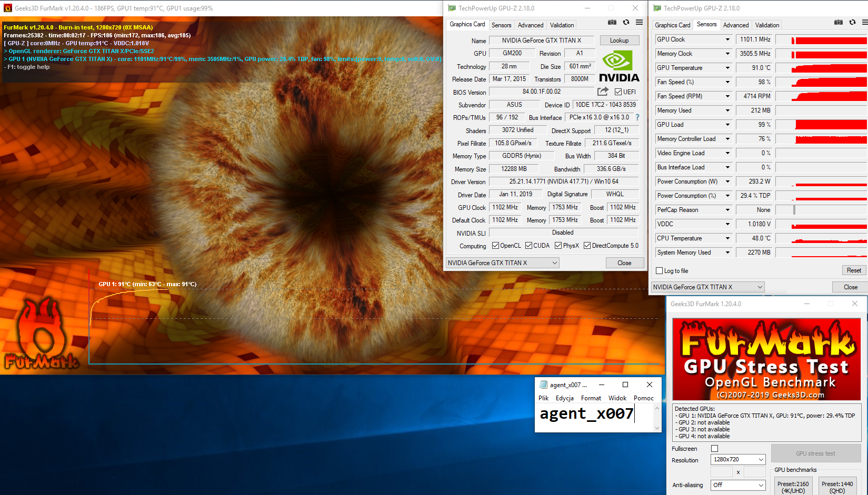
Task: Click the FurMark title bar app icon
Action: (x=7, y=8)
